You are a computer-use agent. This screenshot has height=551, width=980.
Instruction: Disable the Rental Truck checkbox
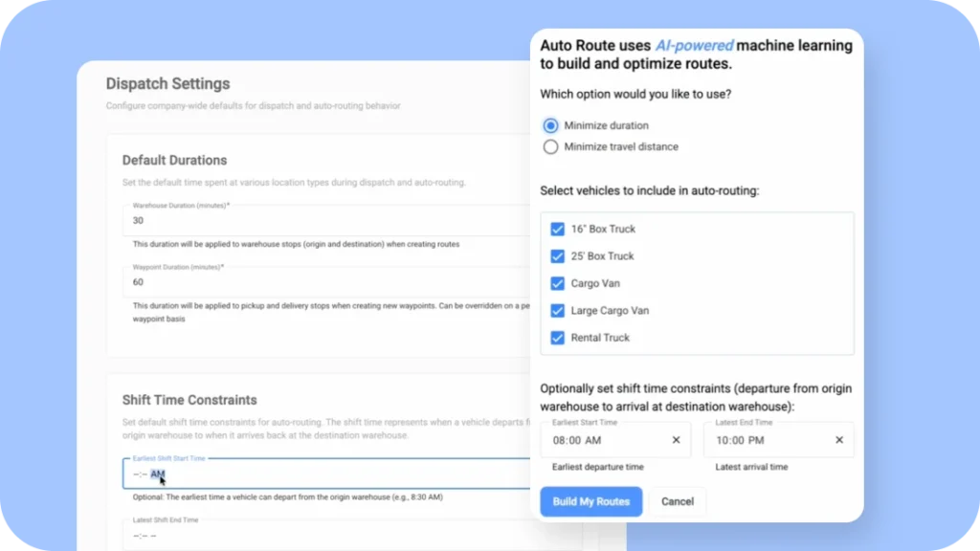[x=558, y=338]
